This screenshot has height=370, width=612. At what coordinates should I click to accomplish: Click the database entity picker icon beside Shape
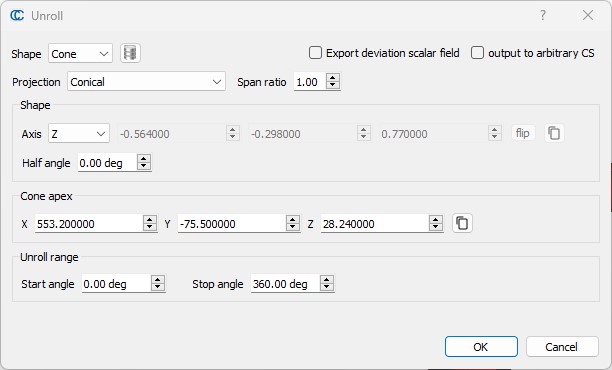pos(130,53)
